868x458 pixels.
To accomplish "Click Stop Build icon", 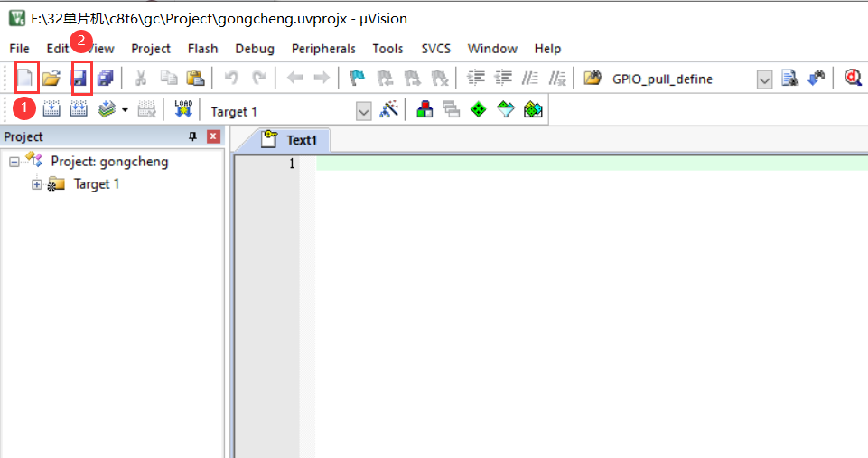I will [x=146, y=109].
